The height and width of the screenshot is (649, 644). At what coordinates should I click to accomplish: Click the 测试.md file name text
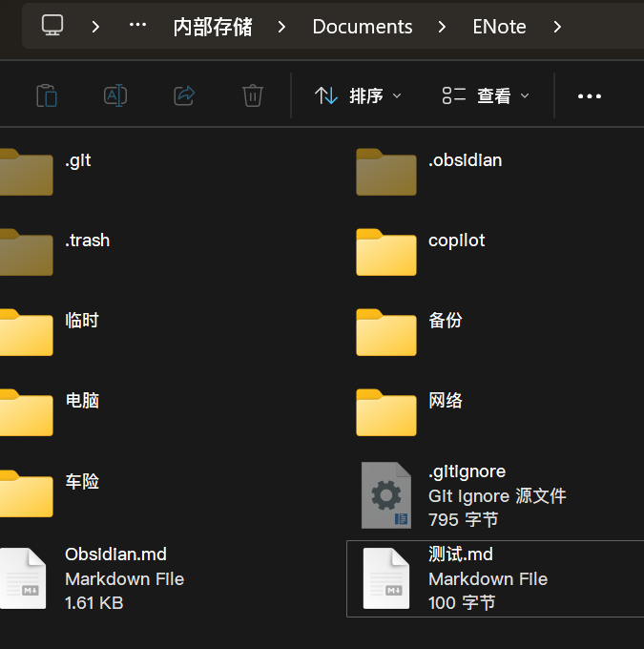pos(461,555)
